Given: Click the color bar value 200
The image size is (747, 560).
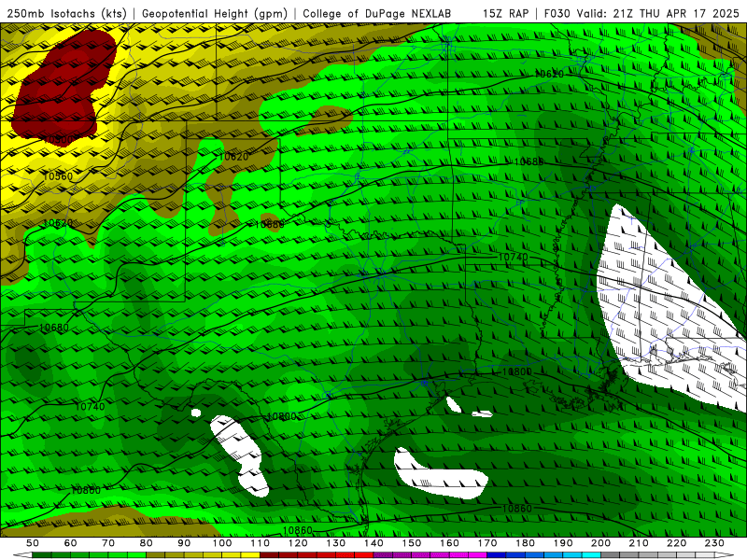Looking at the screenshot, I should pyautogui.click(x=601, y=543).
